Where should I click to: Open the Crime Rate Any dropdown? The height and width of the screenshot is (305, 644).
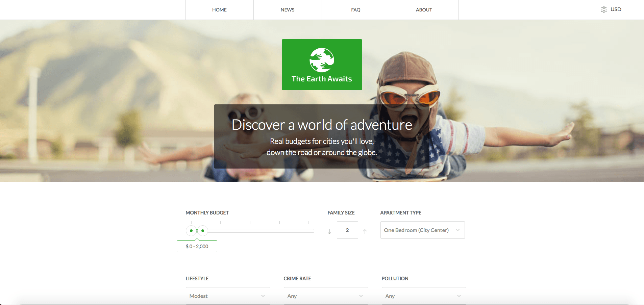coord(321,296)
